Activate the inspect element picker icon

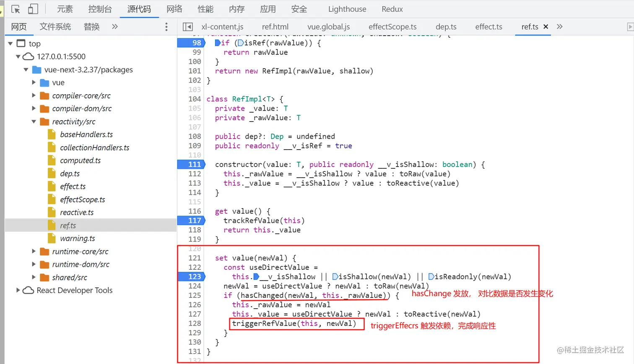click(x=16, y=9)
